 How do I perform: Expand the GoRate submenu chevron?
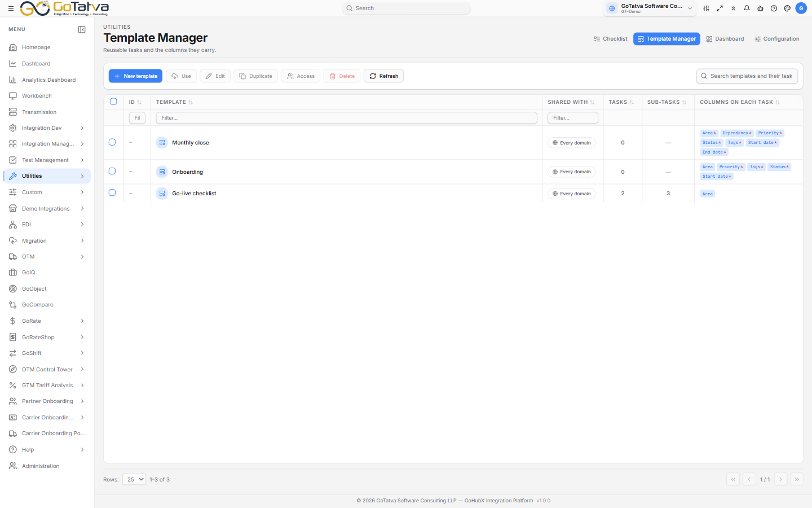point(82,321)
